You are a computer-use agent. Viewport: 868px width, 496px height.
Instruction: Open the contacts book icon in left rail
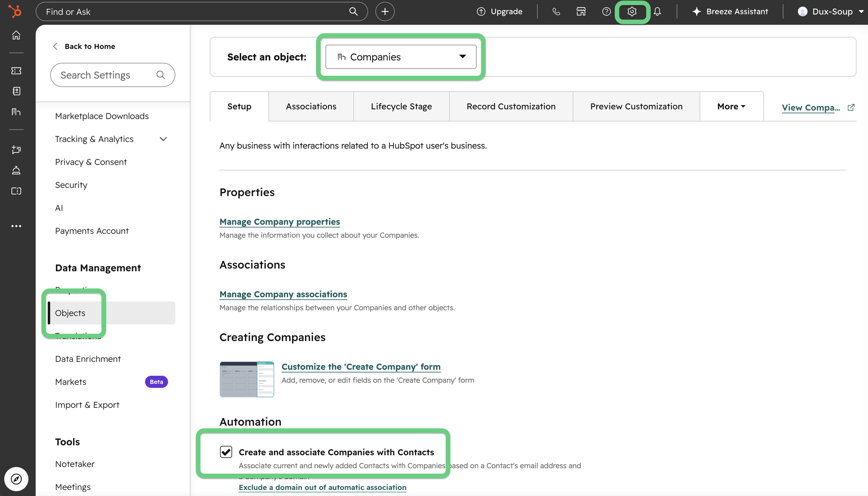tap(16, 91)
